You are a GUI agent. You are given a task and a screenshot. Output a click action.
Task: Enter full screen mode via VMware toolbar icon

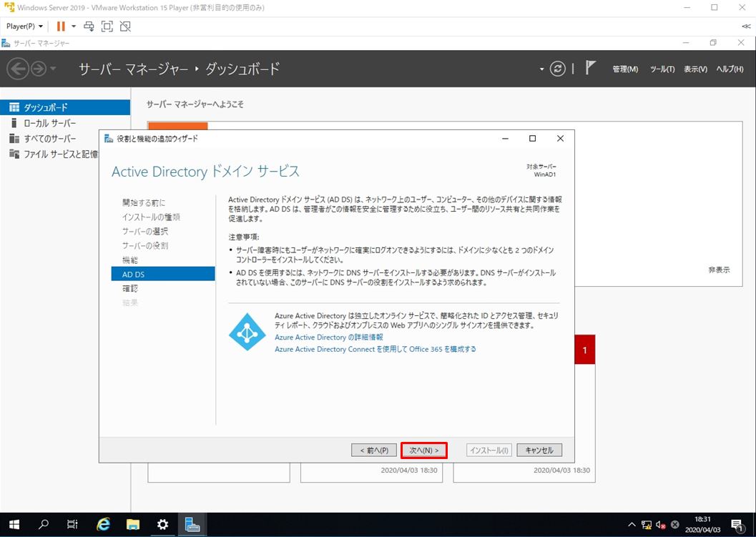point(107,26)
